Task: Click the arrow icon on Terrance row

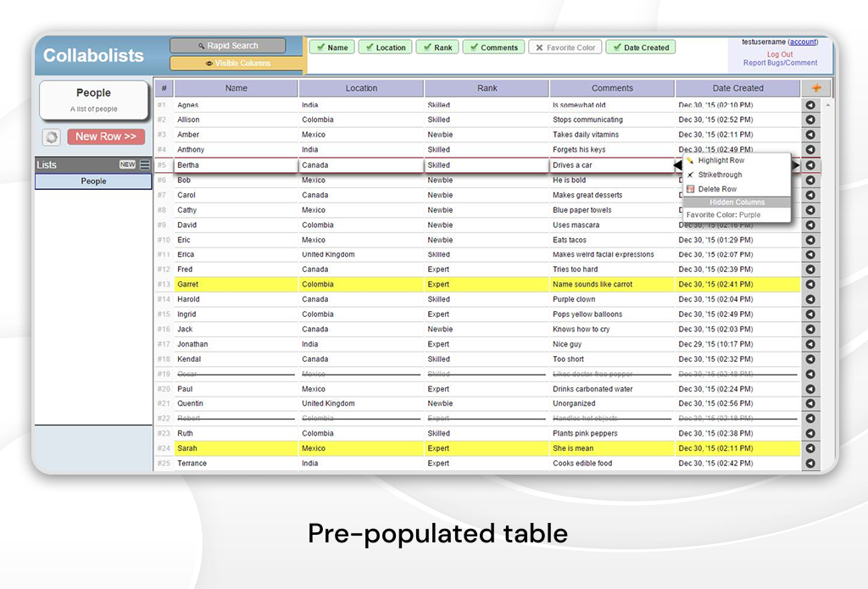Action: point(810,464)
